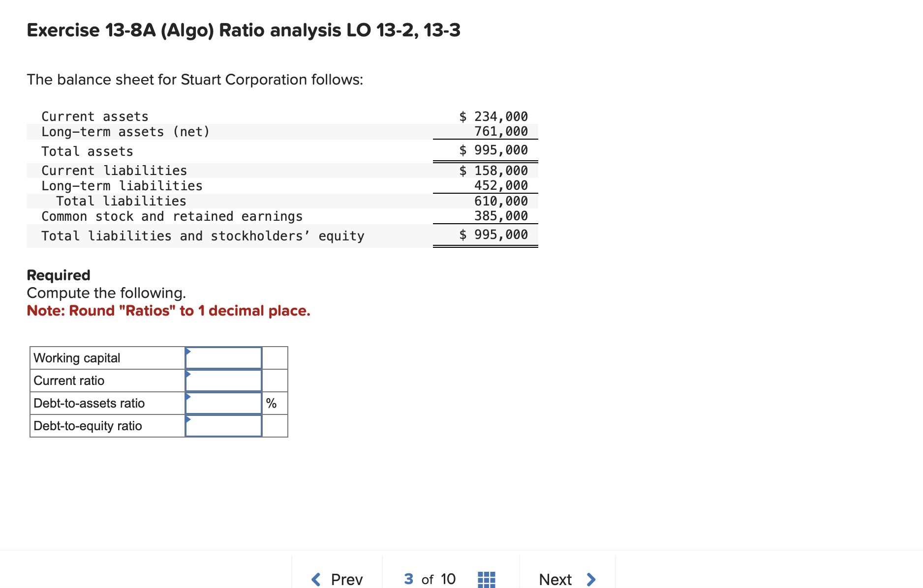Viewport: 923px width, 588px height.
Task: Open the question list via 3 of 10
Action: pos(428,579)
